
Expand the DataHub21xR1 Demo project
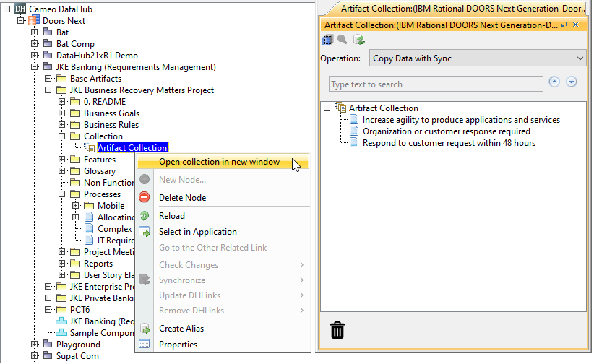pyautogui.click(x=35, y=56)
